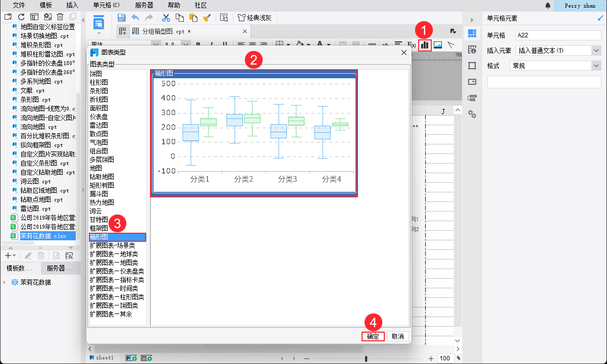This screenshot has width=607, height=364.
Task: Open 社区 menu
Action: click(200, 5)
